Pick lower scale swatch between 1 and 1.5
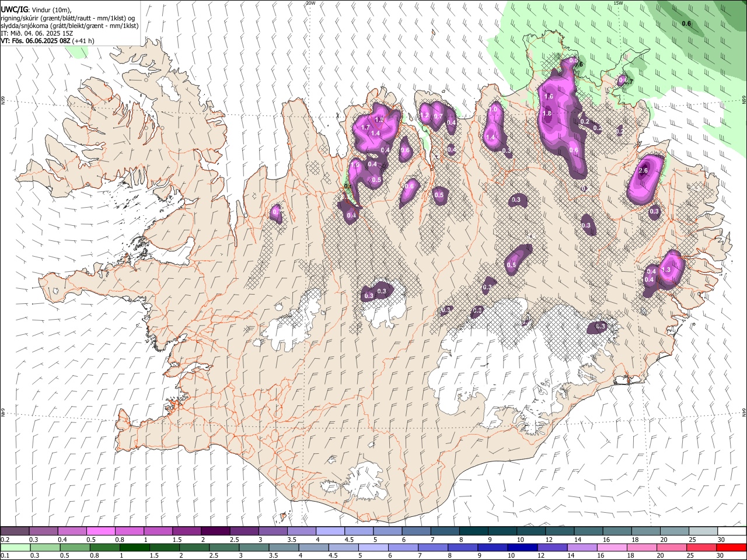747x560 pixels. (135, 548)
